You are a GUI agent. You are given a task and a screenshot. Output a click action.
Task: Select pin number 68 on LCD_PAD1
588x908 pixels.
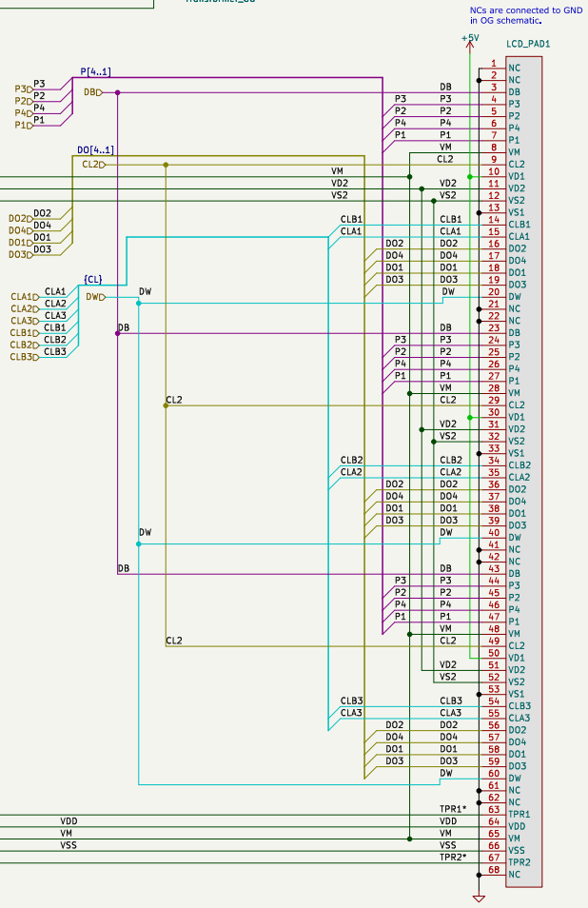coord(493,869)
